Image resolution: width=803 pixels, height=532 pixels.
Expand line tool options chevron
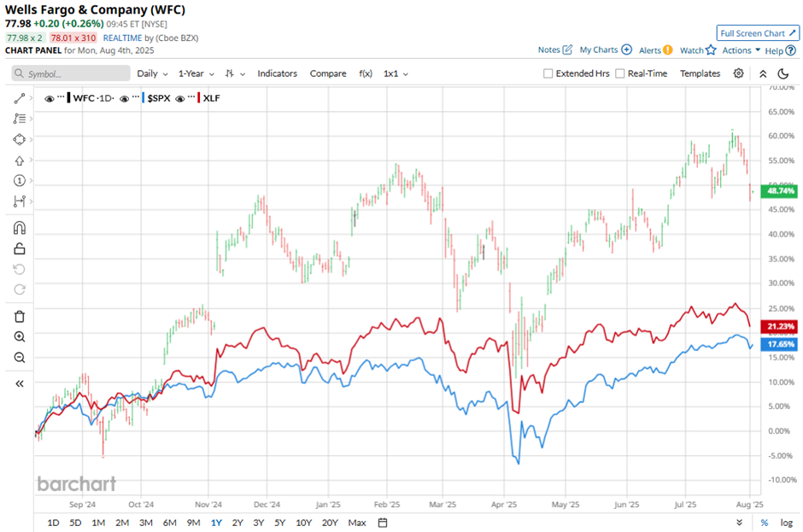pos(32,98)
